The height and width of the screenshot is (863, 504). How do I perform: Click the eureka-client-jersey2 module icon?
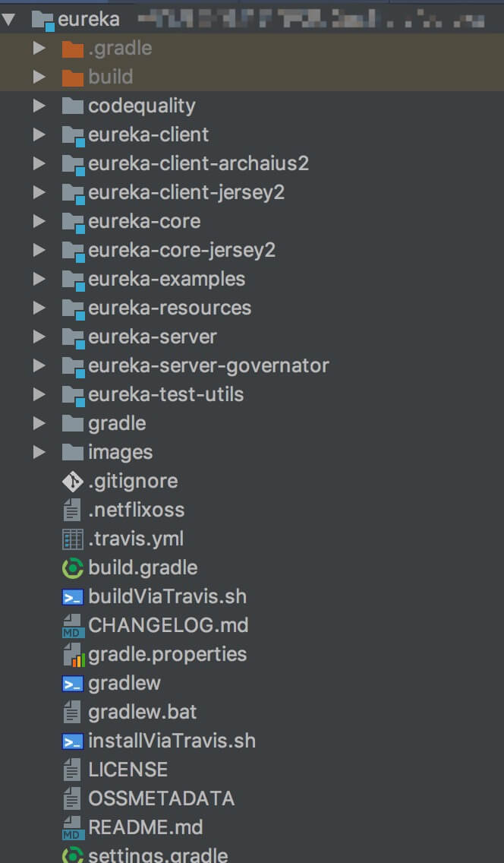pyautogui.click(x=73, y=194)
